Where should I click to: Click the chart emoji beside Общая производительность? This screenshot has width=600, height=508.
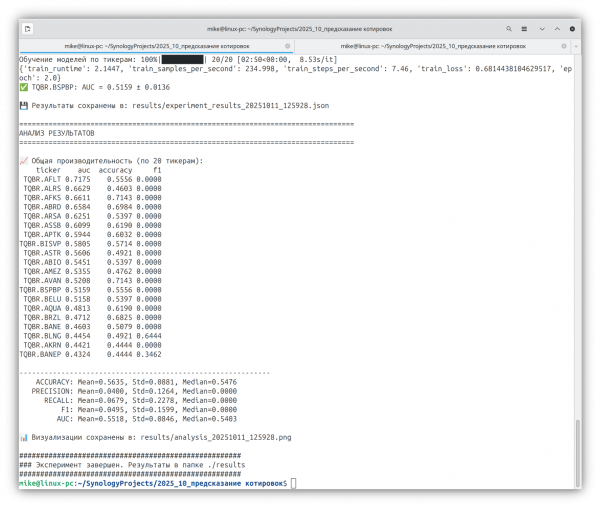(23, 161)
